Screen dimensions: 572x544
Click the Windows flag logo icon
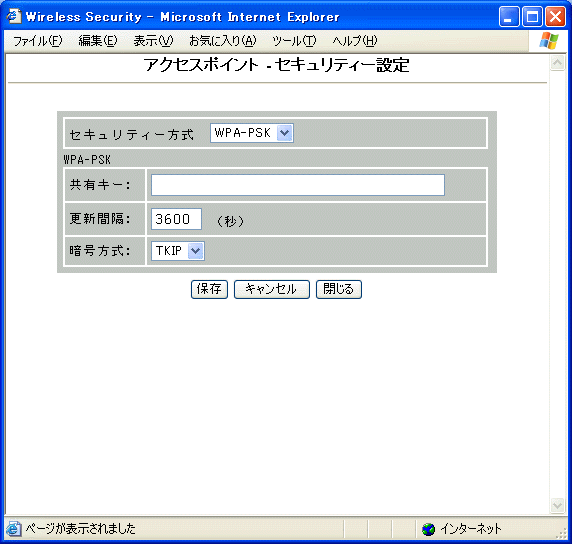549,41
